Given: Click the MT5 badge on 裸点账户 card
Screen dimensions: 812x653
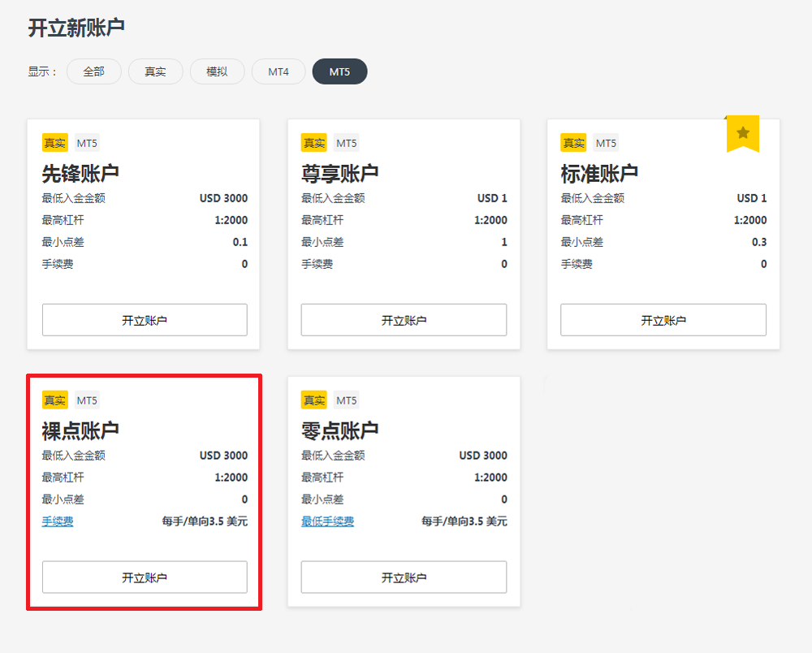Looking at the screenshot, I should click(x=87, y=400).
